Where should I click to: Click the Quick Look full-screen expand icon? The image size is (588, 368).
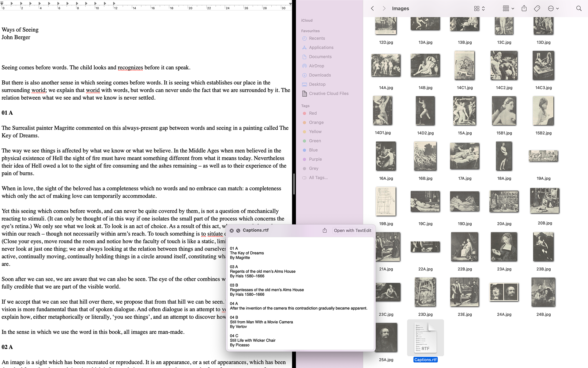coord(238,231)
